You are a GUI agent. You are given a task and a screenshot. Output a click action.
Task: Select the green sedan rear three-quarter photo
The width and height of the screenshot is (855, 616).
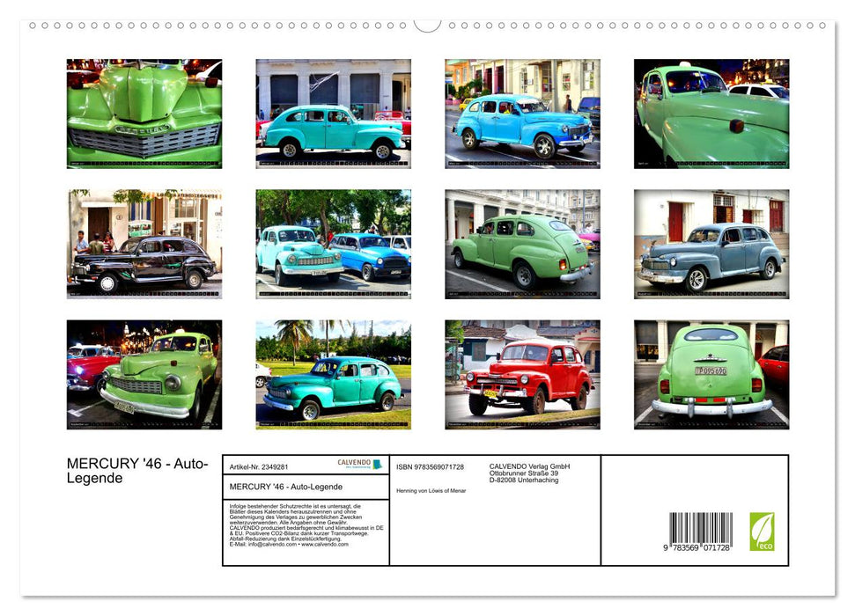click(x=522, y=244)
